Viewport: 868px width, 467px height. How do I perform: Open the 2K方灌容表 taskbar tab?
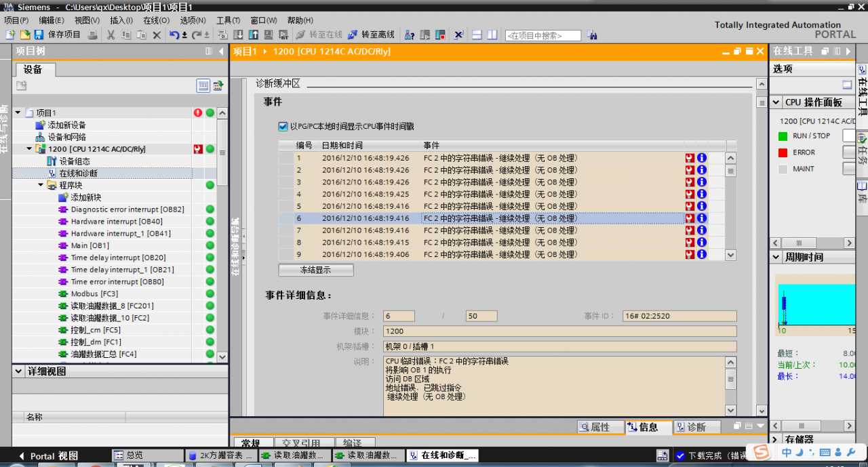tap(220, 455)
